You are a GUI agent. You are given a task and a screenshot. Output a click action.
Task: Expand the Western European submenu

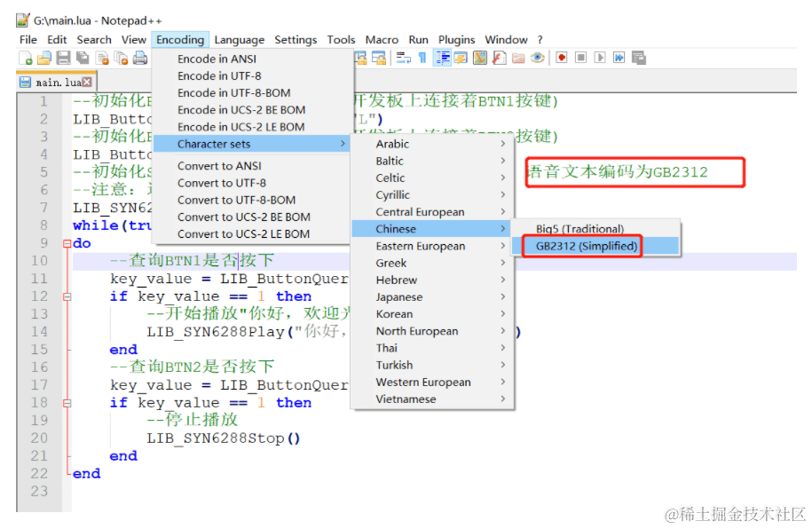coord(432,382)
